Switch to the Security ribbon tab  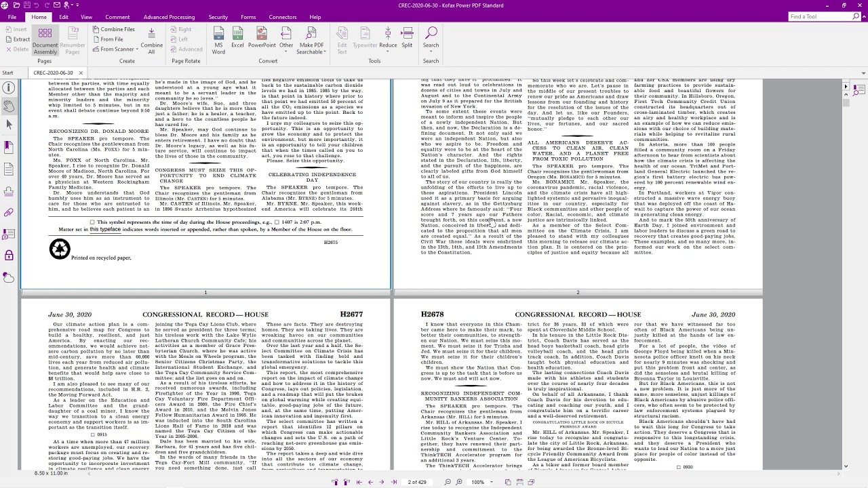click(x=218, y=17)
